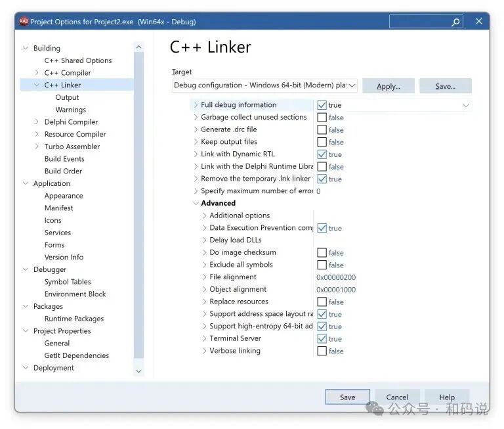Toggle Full debug information checkbox

tap(322, 105)
